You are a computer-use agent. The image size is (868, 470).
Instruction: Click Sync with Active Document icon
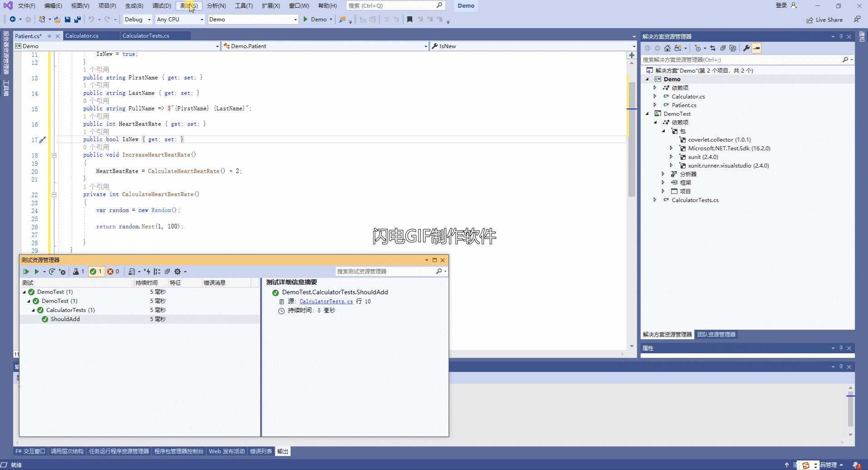pyautogui.click(x=713, y=48)
